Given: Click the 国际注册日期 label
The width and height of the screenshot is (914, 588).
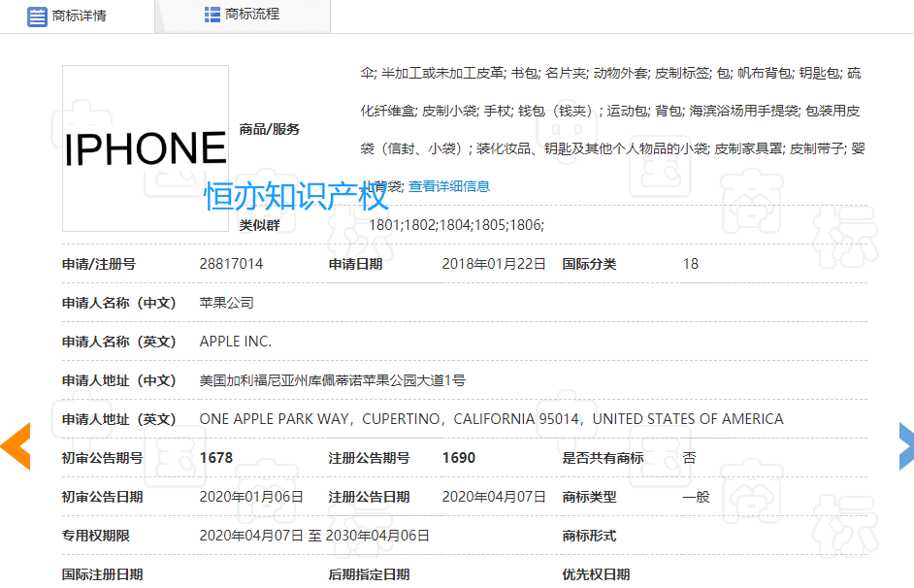Looking at the screenshot, I should coord(102,574).
